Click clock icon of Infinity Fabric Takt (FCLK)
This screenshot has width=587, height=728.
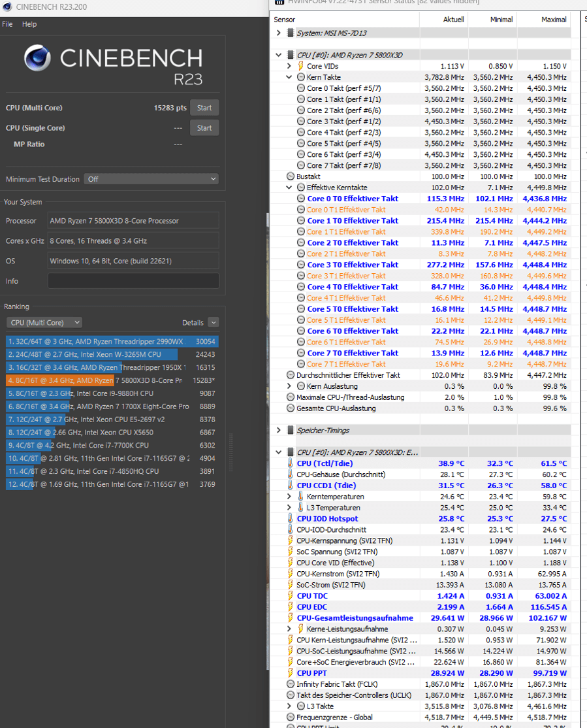click(291, 684)
